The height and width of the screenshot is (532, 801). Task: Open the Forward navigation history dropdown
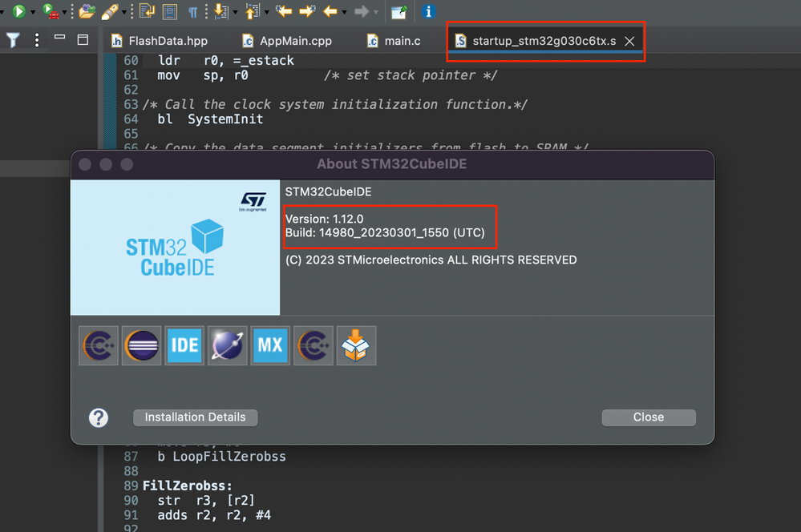pyautogui.click(x=376, y=11)
